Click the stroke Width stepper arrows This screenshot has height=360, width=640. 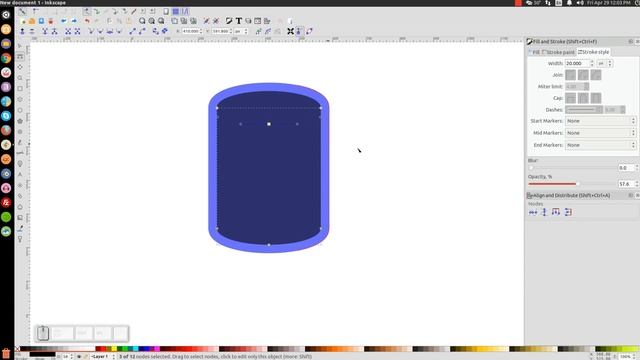pos(592,63)
